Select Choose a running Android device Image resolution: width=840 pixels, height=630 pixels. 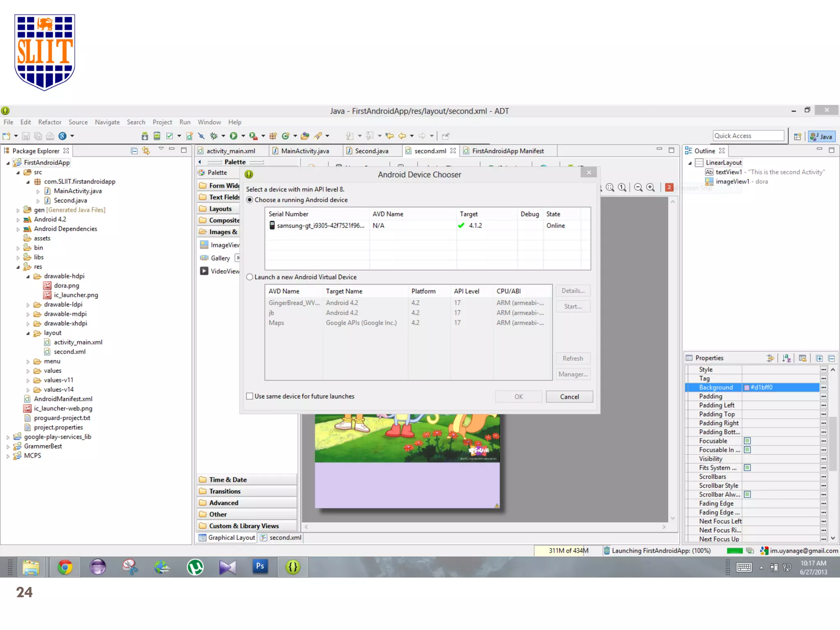point(250,200)
